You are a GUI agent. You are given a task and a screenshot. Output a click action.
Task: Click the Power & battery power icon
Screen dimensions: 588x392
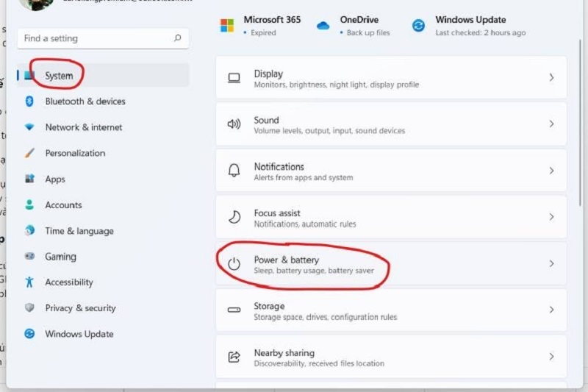click(234, 263)
